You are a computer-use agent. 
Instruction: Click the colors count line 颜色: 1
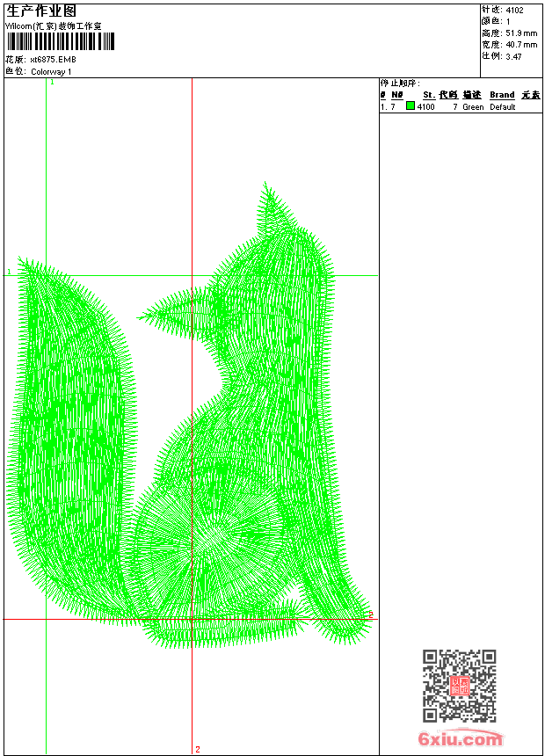coord(496,21)
